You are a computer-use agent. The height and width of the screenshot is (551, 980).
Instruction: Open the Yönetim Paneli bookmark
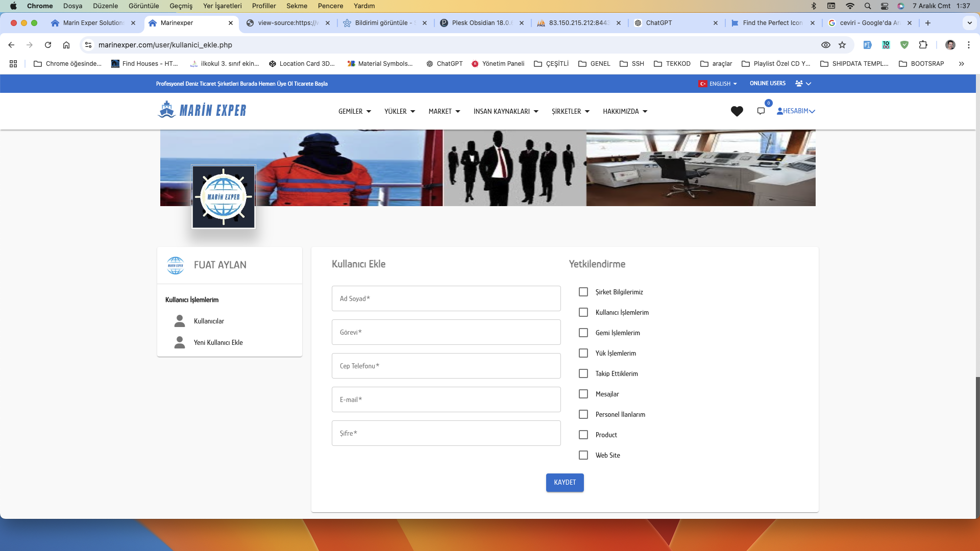[x=498, y=64]
